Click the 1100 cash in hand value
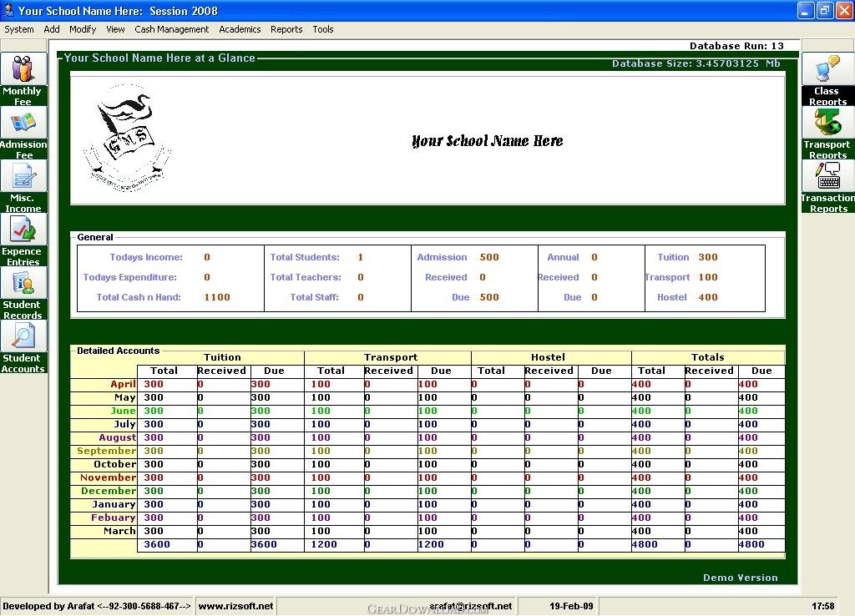This screenshot has width=855, height=616. 217,298
